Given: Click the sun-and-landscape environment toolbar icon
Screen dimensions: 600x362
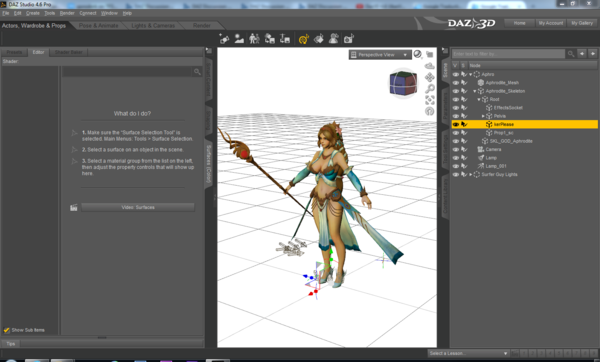Looking at the screenshot, I should [x=239, y=39].
